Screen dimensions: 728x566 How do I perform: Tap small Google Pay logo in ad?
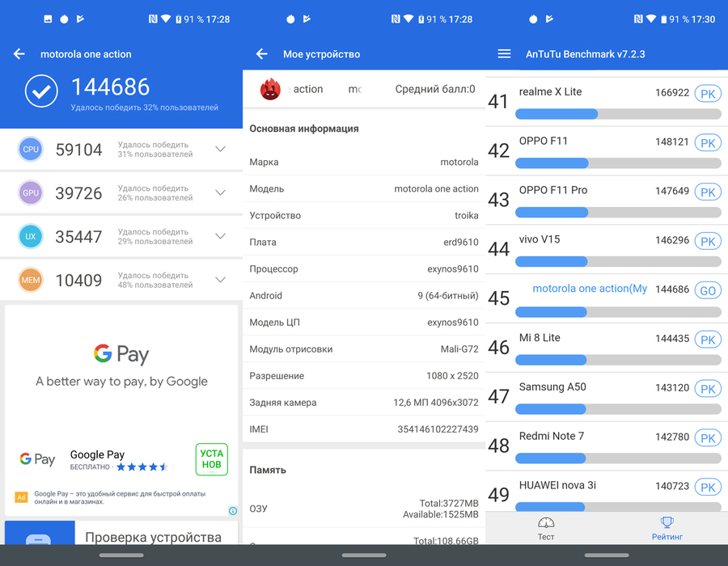pos(37,459)
